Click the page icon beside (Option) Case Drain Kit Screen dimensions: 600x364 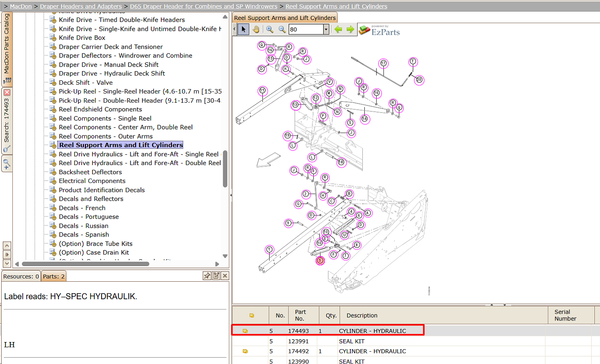coord(53,253)
